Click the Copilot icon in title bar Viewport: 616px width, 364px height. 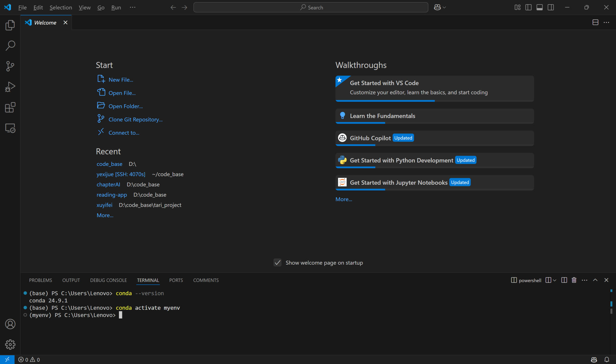[x=437, y=7]
